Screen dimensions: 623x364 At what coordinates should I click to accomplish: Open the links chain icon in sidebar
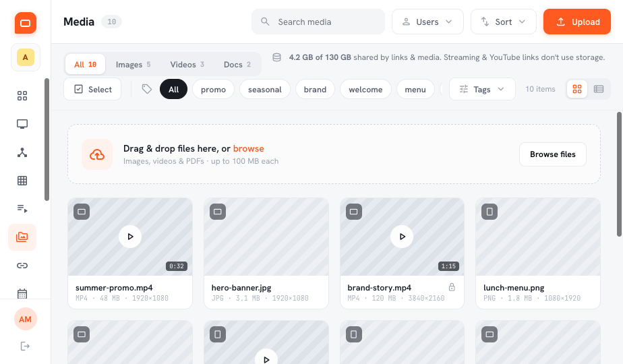click(x=22, y=266)
